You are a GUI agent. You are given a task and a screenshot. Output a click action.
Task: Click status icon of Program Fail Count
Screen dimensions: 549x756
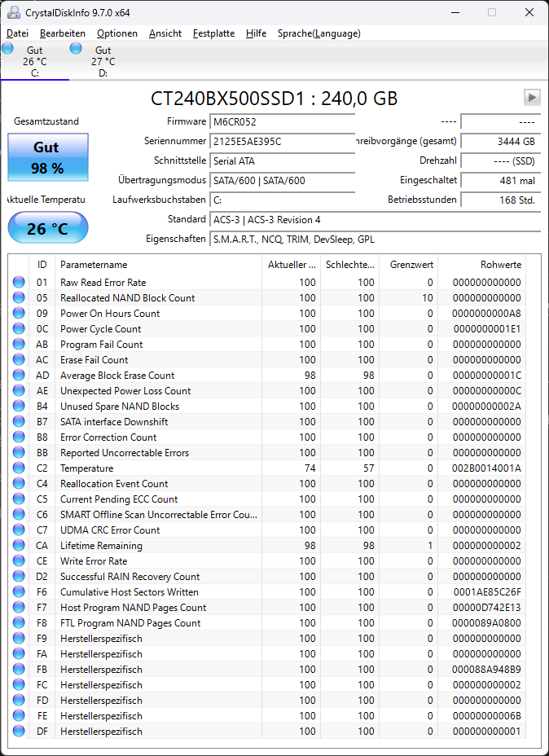[19, 344]
